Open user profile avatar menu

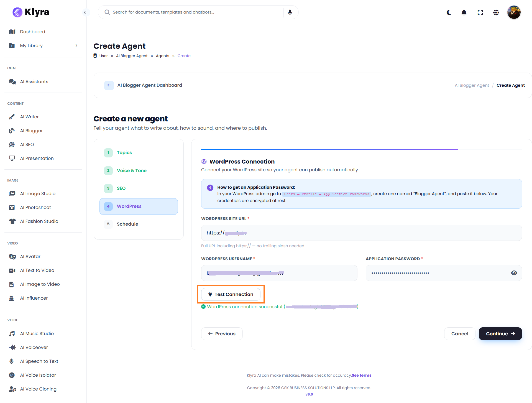click(514, 12)
